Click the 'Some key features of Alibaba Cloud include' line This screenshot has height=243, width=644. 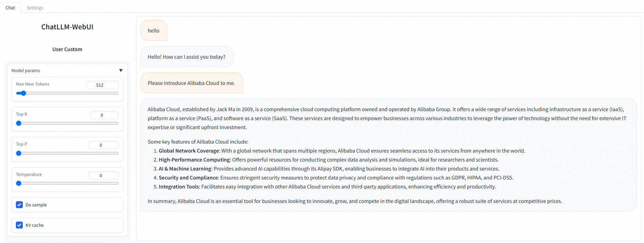(198, 142)
